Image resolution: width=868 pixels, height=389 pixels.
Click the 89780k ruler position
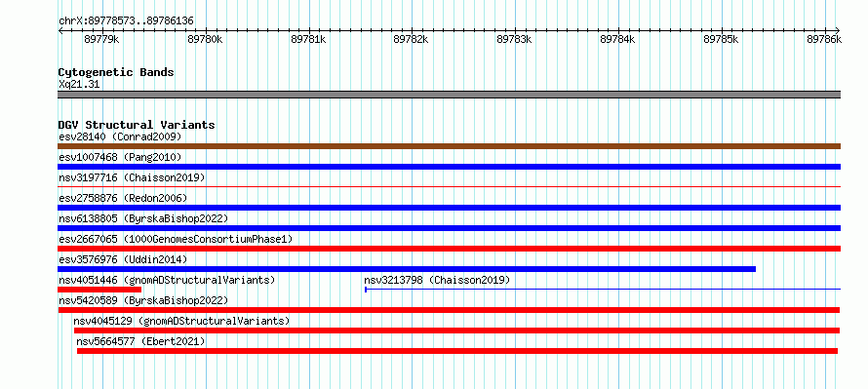[x=206, y=39]
